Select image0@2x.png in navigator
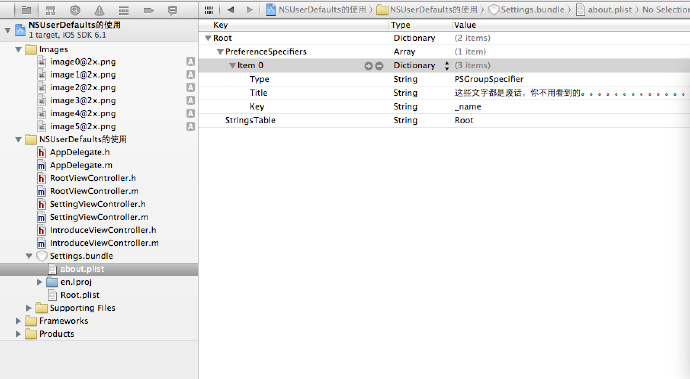This screenshot has height=379, width=690. coord(83,62)
